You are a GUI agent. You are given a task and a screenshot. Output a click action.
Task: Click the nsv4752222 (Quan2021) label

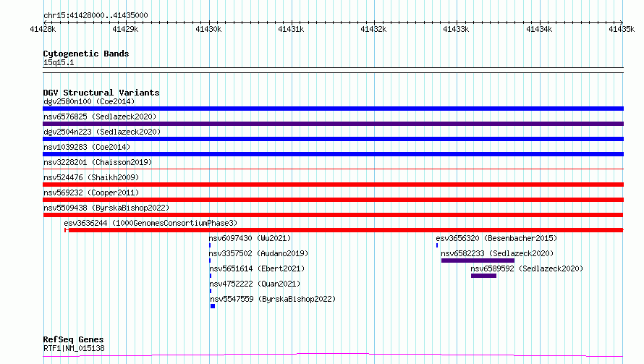[255, 284]
